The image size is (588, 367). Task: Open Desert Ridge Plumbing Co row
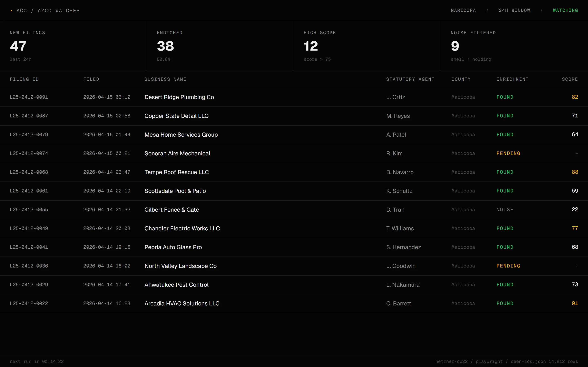click(x=179, y=97)
